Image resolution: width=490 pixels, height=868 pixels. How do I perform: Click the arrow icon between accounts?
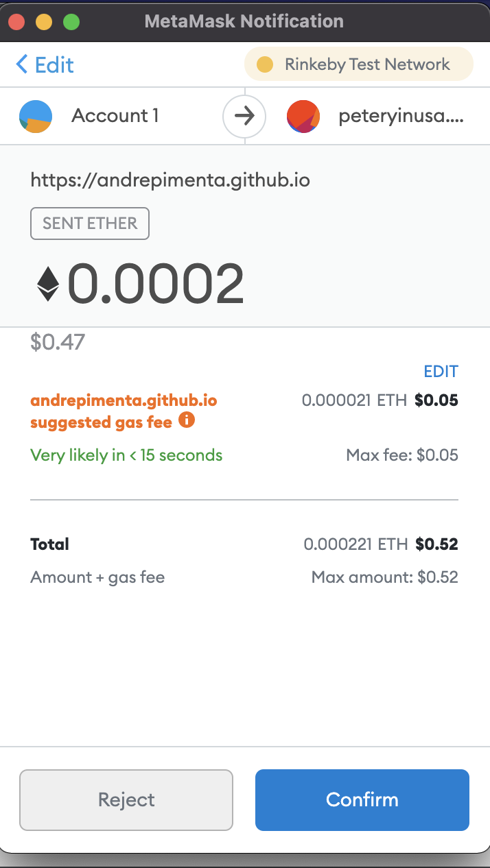coord(244,116)
